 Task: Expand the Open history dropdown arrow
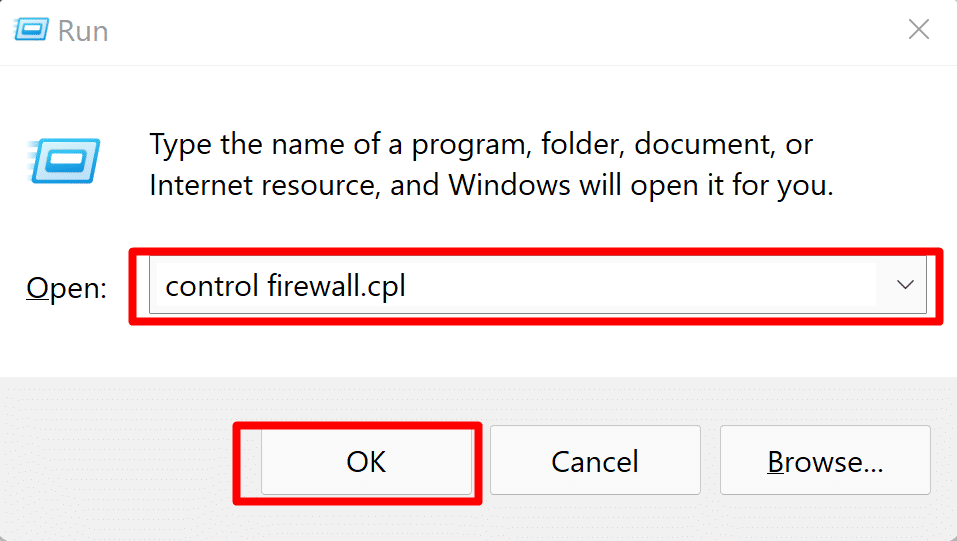pos(905,286)
